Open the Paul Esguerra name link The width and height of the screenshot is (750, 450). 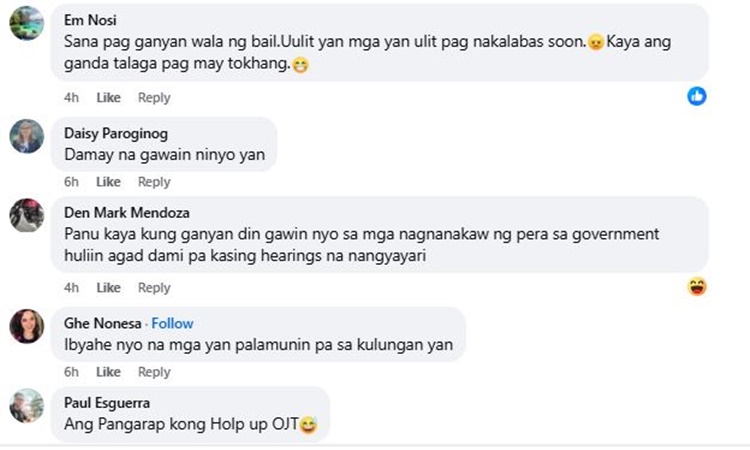point(107,403)
